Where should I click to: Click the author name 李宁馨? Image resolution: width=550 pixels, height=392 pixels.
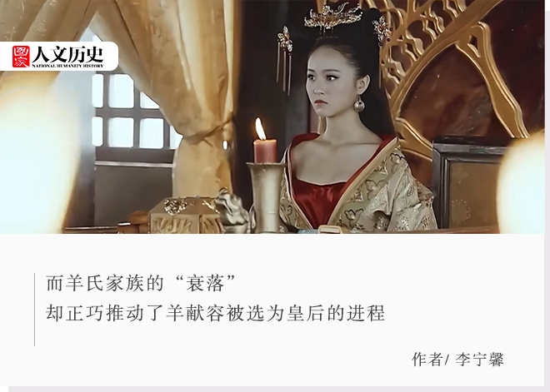point(479,360)
